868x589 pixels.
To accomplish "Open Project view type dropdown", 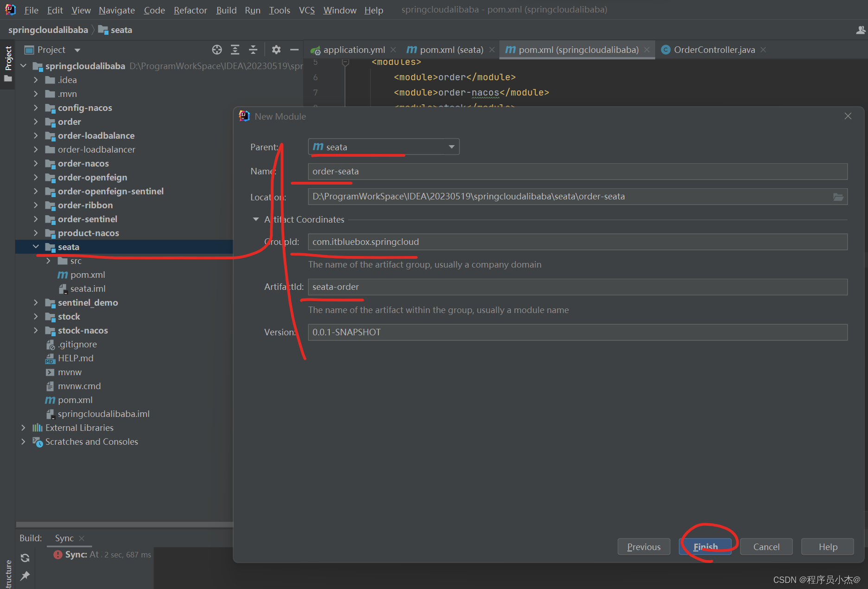I will pyautogui.click(x=77, y=50).
